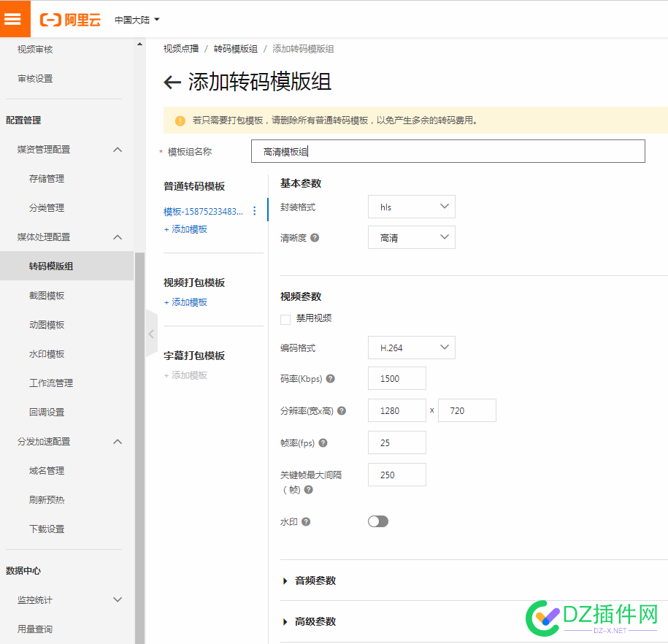Toggle the 水印 switch on
Screen dimensions: 668x644
378,521
